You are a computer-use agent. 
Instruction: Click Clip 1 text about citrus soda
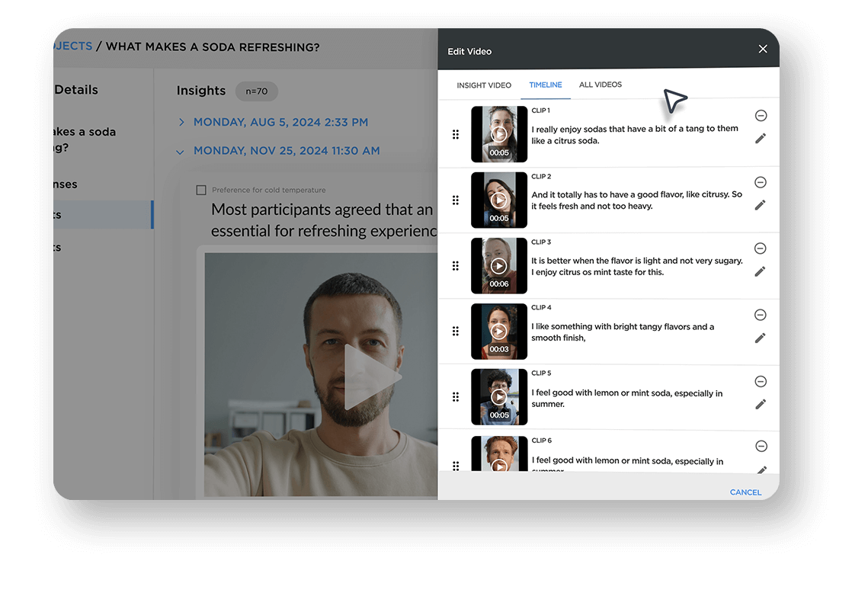tap(635, 135)
